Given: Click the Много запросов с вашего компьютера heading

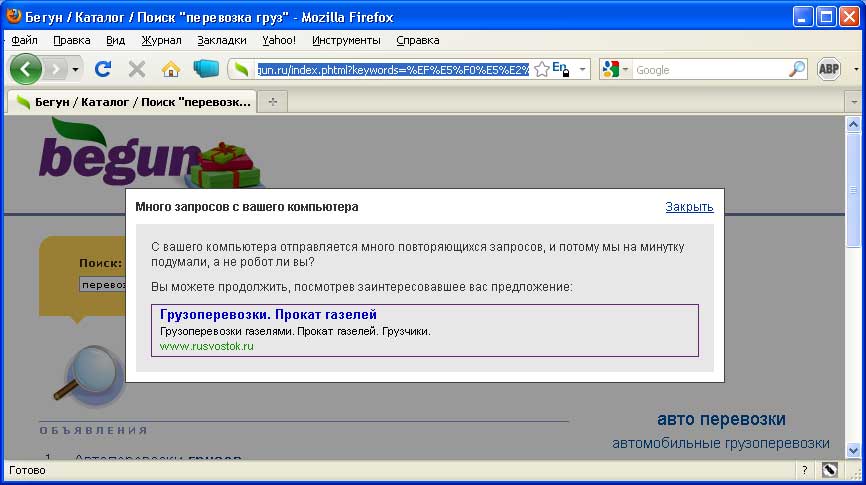Looking at the screenshot, I should (247, 207).
